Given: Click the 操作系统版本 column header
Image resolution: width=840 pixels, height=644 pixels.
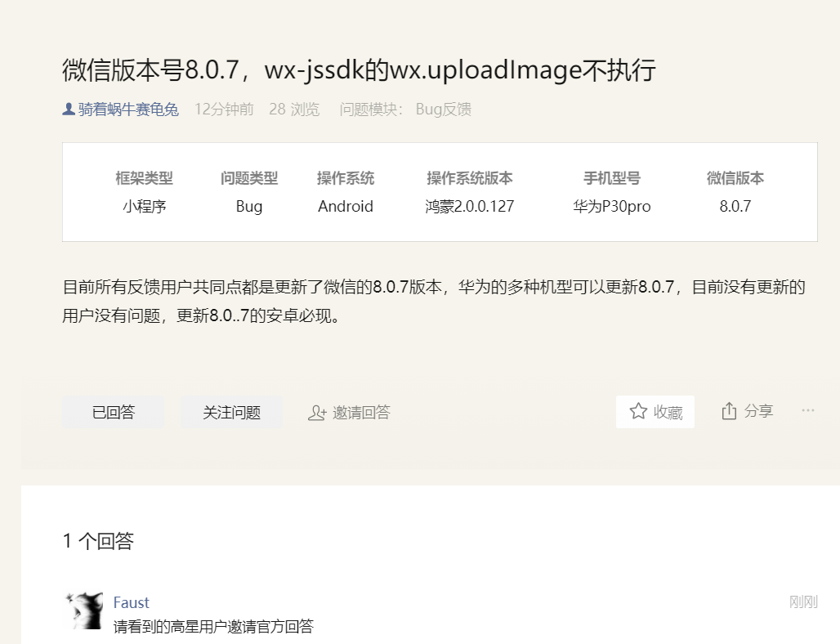Looking at the screenshot, I should tap(470, 178).
